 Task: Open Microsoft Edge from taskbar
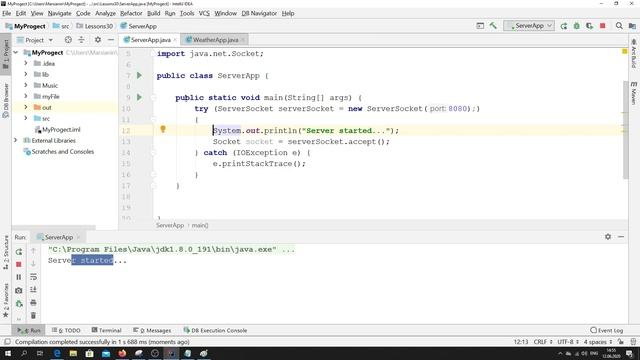pyautogui.click(x=57, y=353)
